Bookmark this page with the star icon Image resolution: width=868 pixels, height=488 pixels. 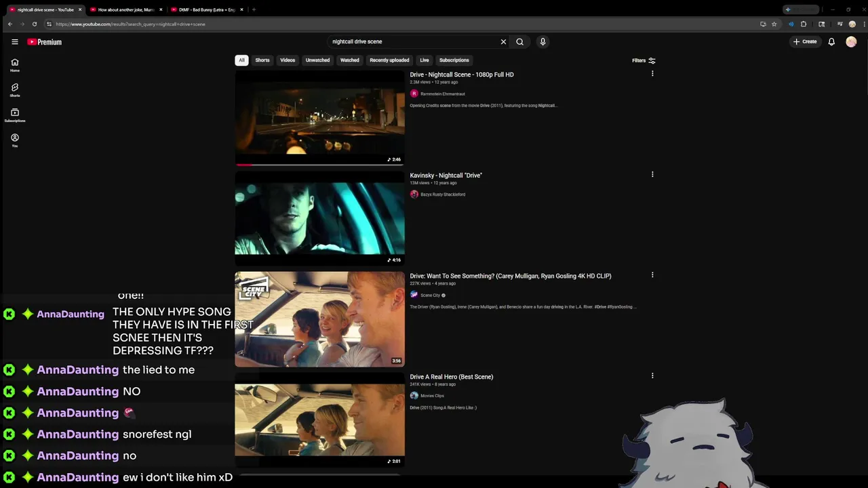[x=774, y=24]
